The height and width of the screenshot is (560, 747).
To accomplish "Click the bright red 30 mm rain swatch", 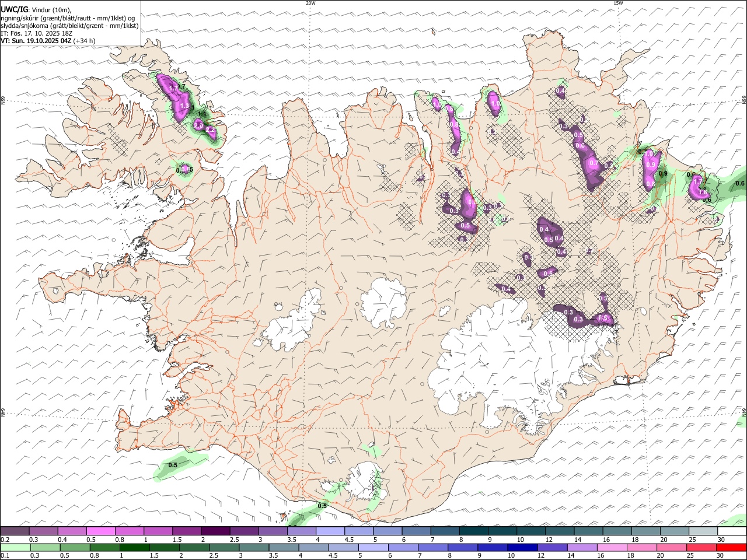I will coord(732,547).
